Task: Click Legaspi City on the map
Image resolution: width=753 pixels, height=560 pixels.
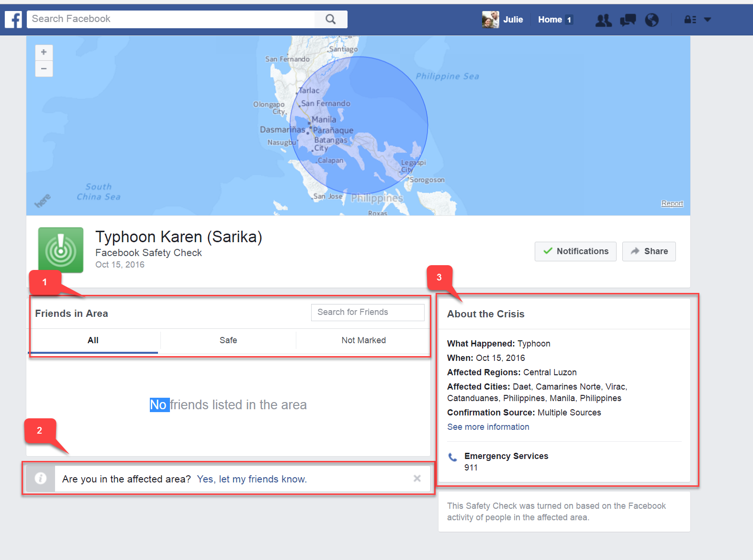Action: click(x=413, y=166)
